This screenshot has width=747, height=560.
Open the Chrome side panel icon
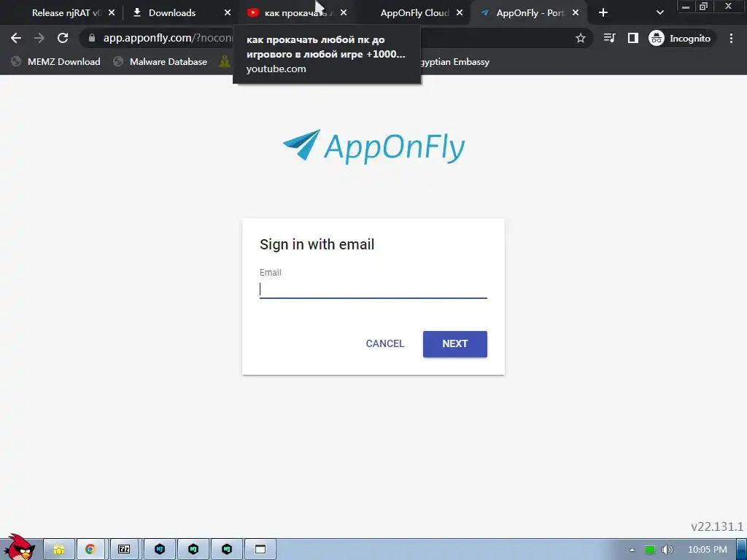click(x=632, y=38)
